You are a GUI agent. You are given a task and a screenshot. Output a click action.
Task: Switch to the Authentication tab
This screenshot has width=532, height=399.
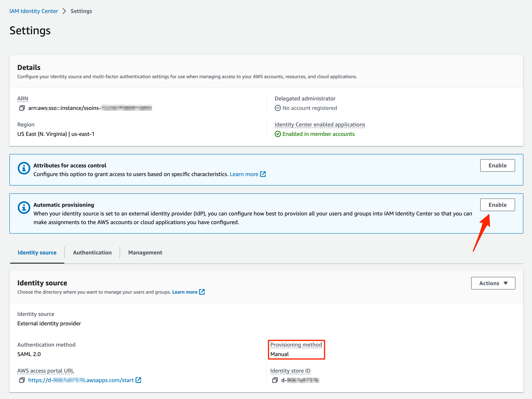(92, 253)
